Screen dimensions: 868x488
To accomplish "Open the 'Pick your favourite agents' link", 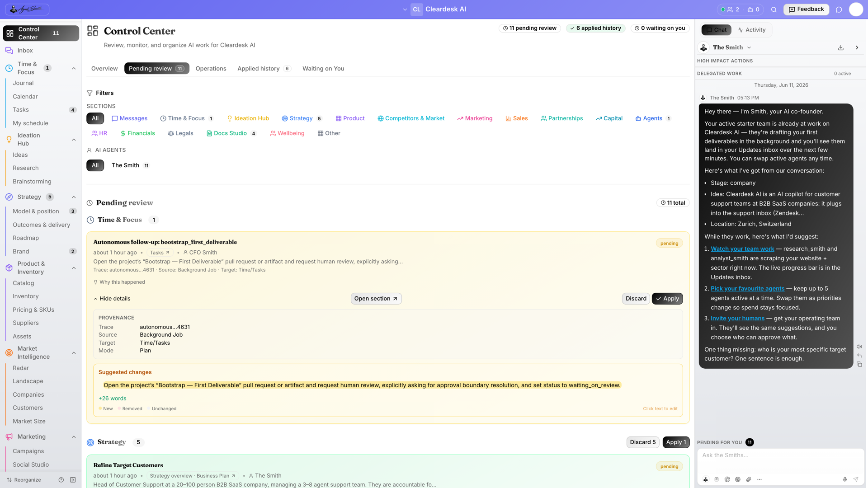I will (x=747, y=289).
